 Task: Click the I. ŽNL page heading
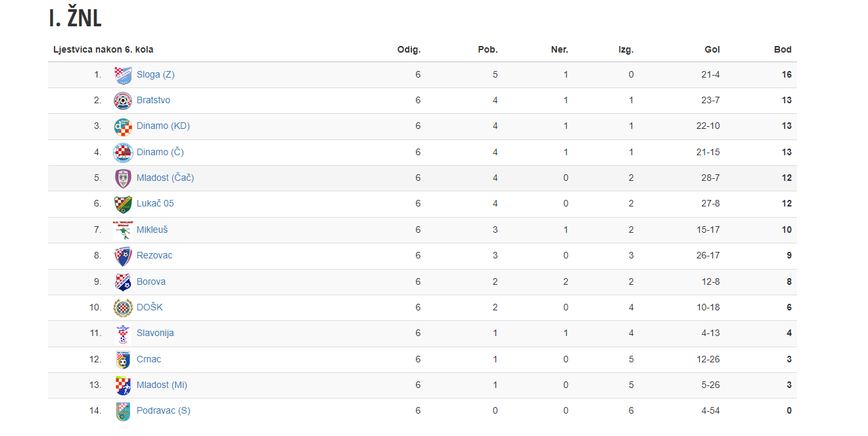click(75, 18)
